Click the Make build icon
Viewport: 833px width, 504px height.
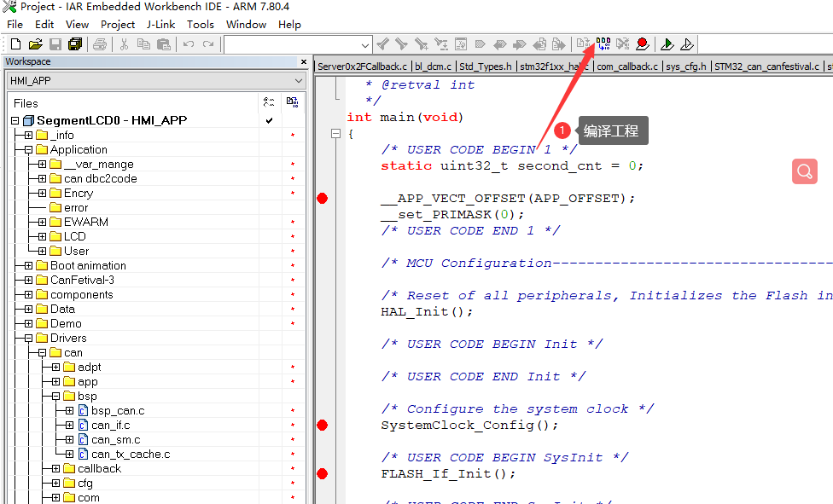[603, 44]
